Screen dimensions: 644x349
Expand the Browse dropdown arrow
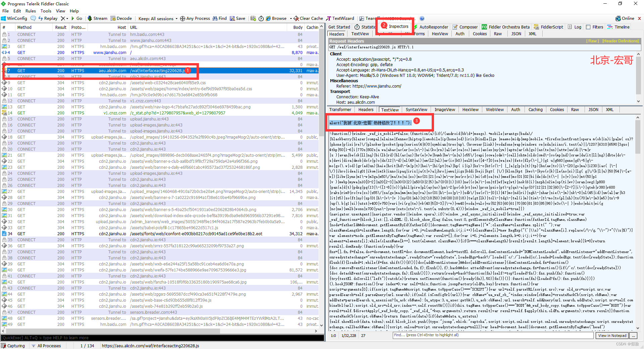291,18
